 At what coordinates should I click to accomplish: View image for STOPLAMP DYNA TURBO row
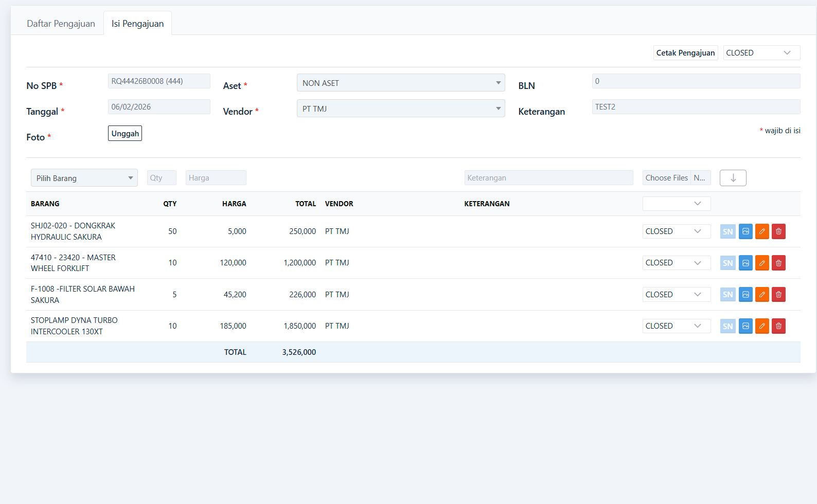745,326
